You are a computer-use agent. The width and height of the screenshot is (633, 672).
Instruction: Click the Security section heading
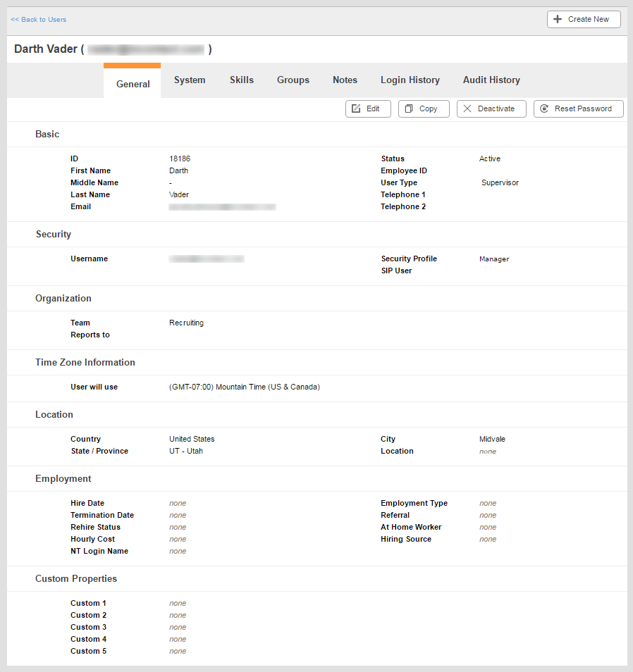tap(54, 235)
